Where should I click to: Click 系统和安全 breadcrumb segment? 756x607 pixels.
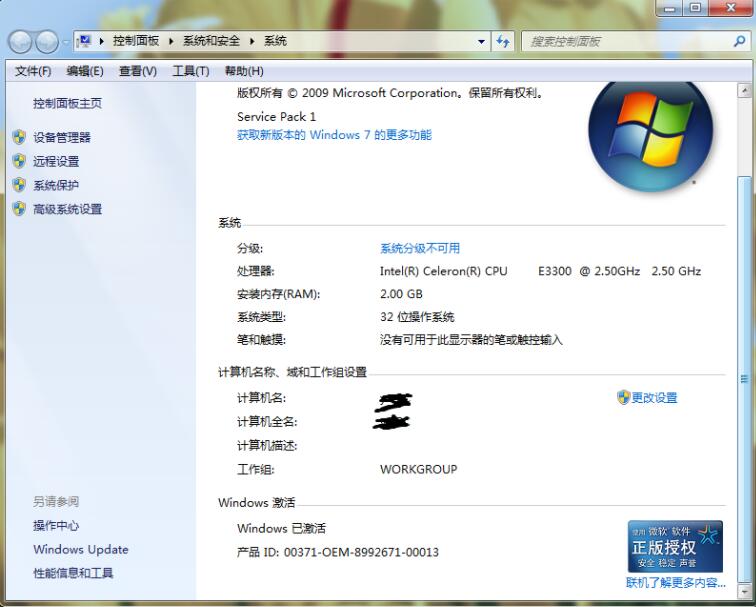point(211,41)
